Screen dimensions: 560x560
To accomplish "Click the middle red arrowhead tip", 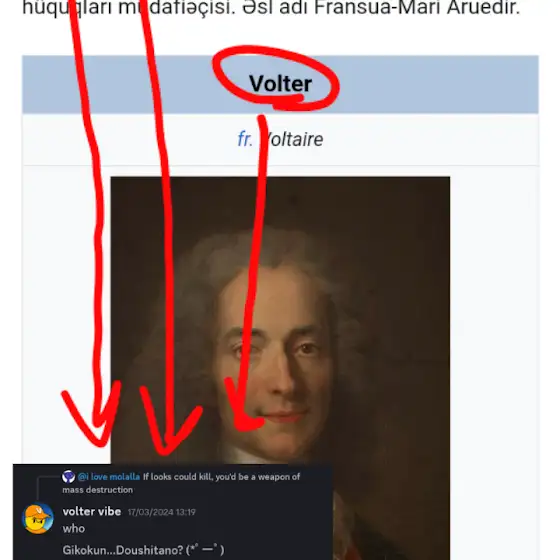I will [164, 450].
